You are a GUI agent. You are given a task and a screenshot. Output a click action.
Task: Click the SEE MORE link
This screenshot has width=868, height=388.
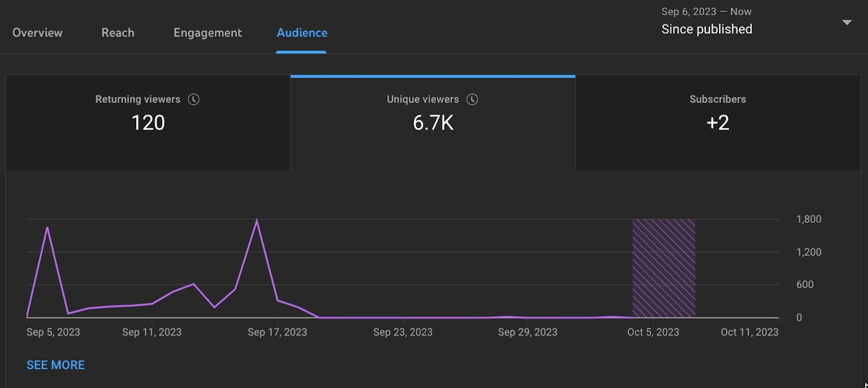tap(56, 365)
